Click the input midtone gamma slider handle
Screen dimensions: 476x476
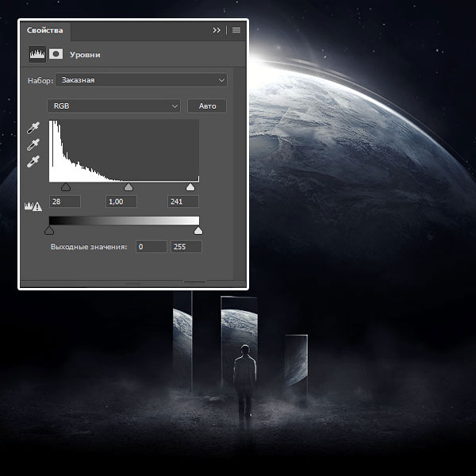[x=129, y=186]
